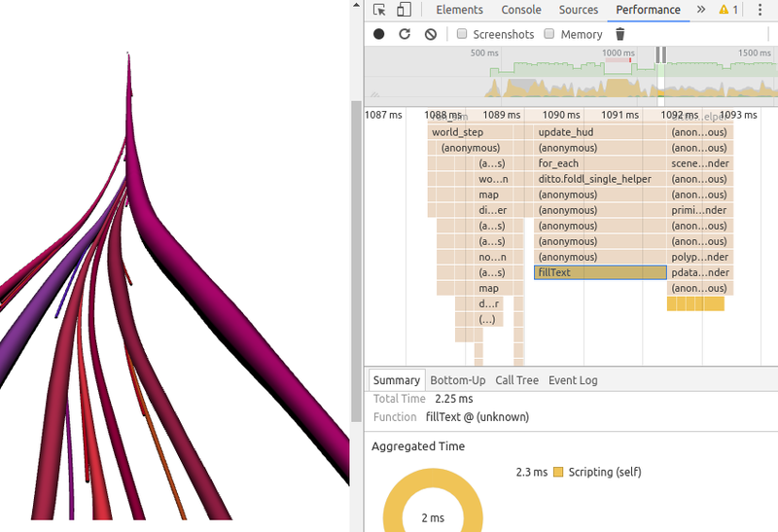This screenshot has width=778, height=532.
Task: Switch to the Bottom-Up tab
Action: [457, 380]
